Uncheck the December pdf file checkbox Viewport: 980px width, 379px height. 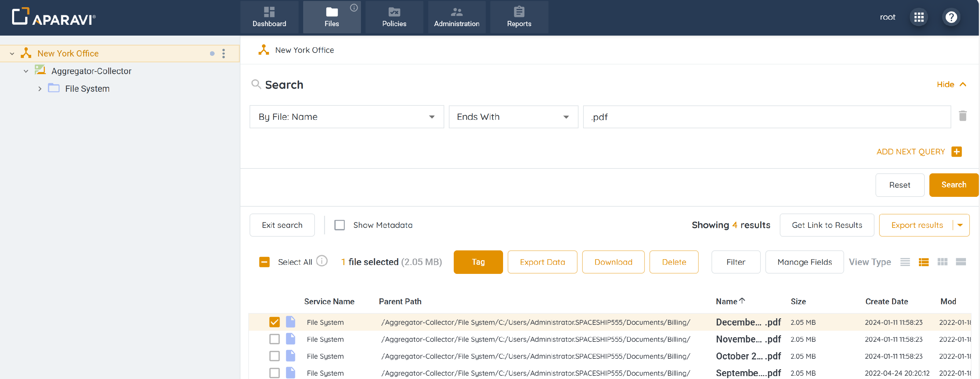click(x=274, y=322)
